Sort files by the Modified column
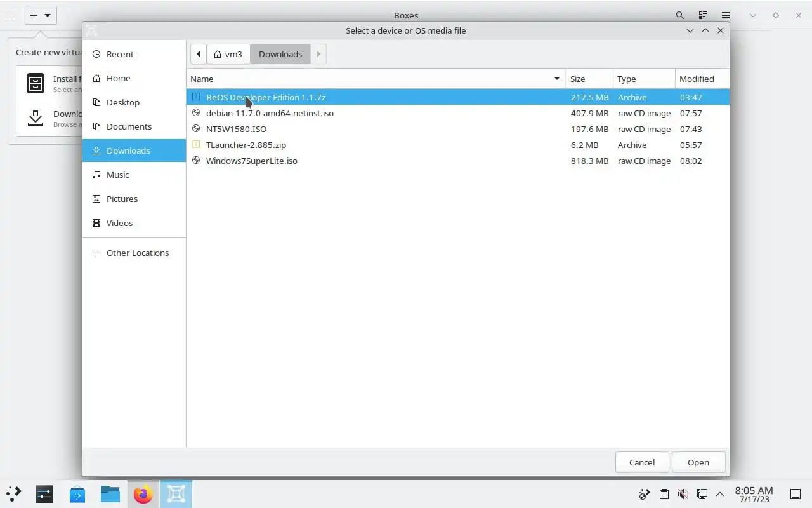This screenshot has width=812, height=508. (x=702, y=79)
